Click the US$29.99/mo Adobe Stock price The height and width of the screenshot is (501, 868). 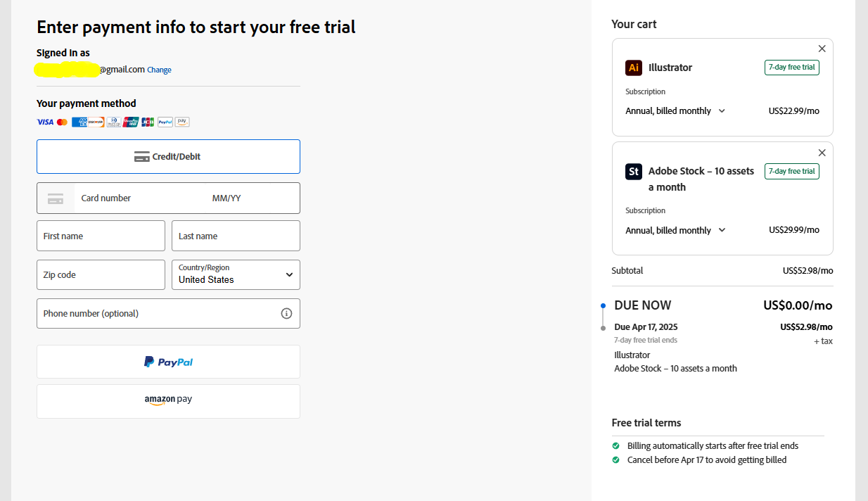point(794,230)
